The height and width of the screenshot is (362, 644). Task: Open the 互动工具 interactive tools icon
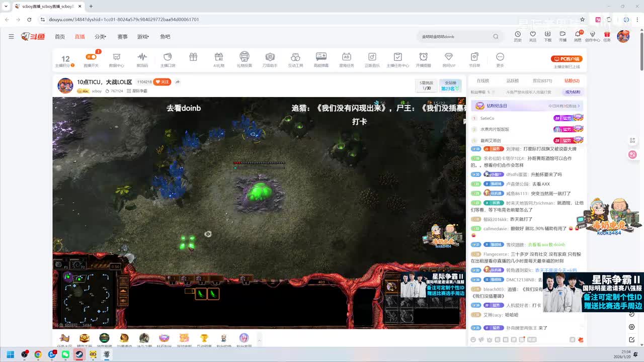coord(295,60)
